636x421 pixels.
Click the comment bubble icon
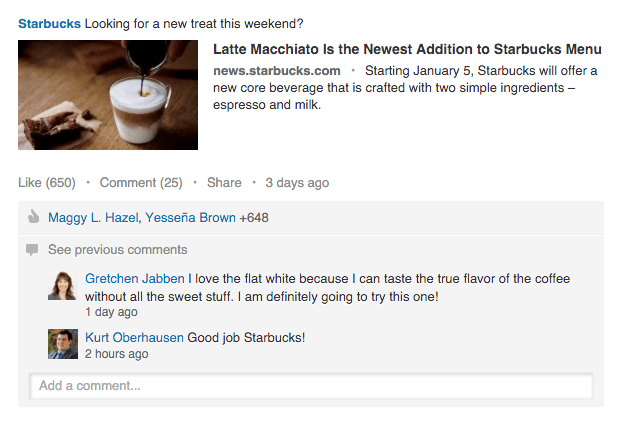point(32,249)
